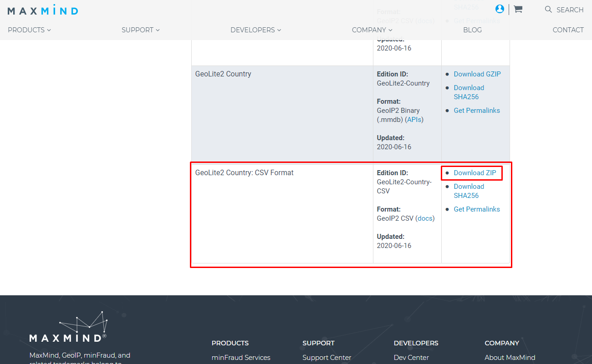Open the CONTACT page
Screen dimensions: 592x364
pos(568,30)
